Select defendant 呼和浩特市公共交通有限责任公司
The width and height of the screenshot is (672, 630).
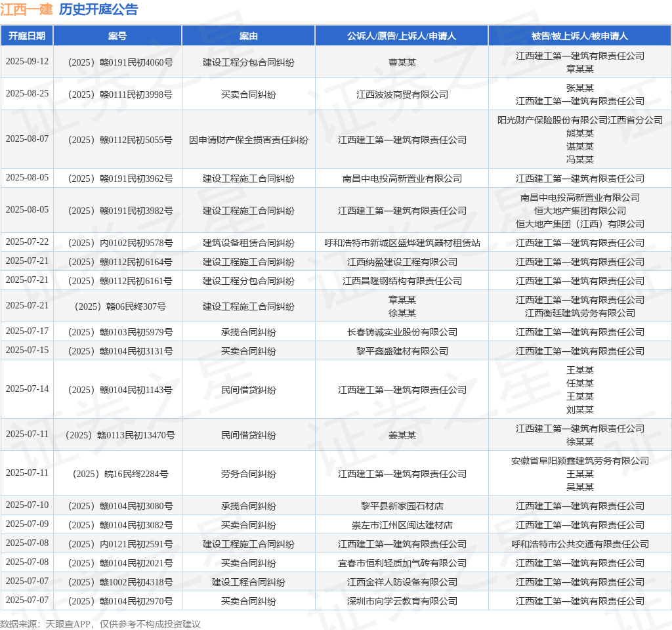[x=580, y=544]
